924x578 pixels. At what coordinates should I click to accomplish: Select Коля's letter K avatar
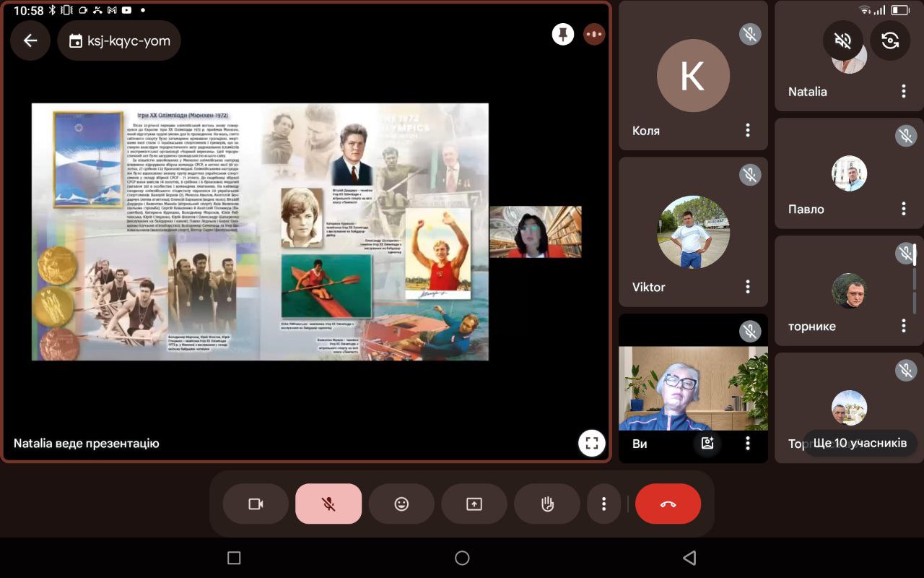coord(693,75)
